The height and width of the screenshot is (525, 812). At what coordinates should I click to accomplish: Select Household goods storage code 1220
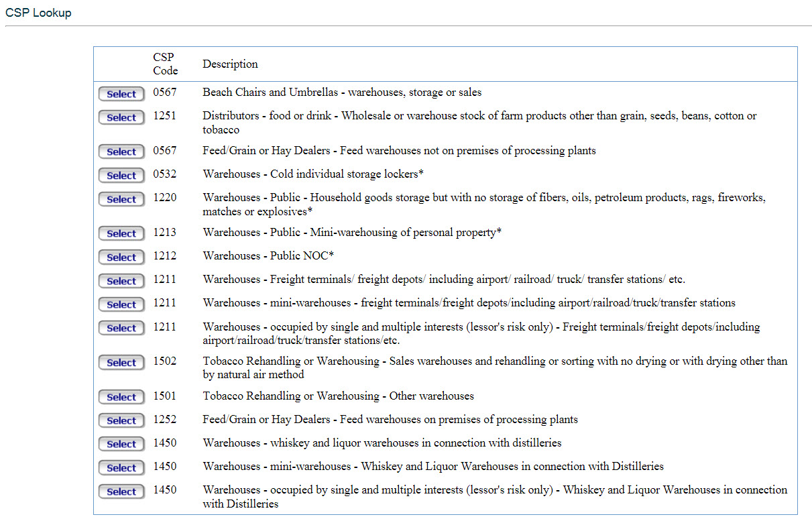121,200
